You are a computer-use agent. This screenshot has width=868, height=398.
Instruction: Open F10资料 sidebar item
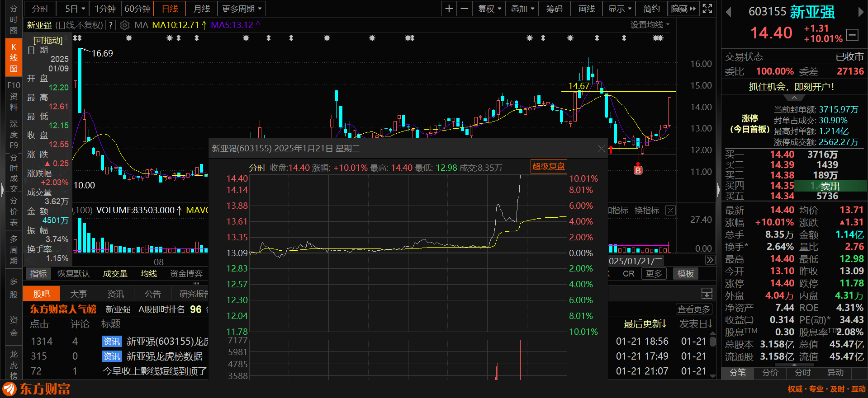point(14,96)
